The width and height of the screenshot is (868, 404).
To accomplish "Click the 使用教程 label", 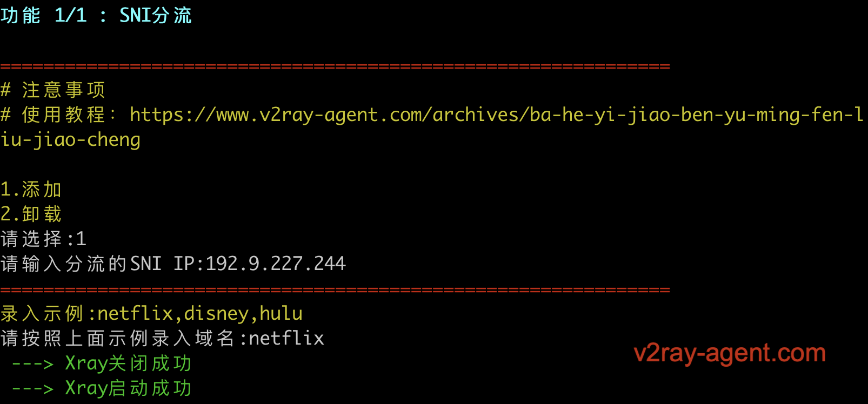I will coord(63,115).
